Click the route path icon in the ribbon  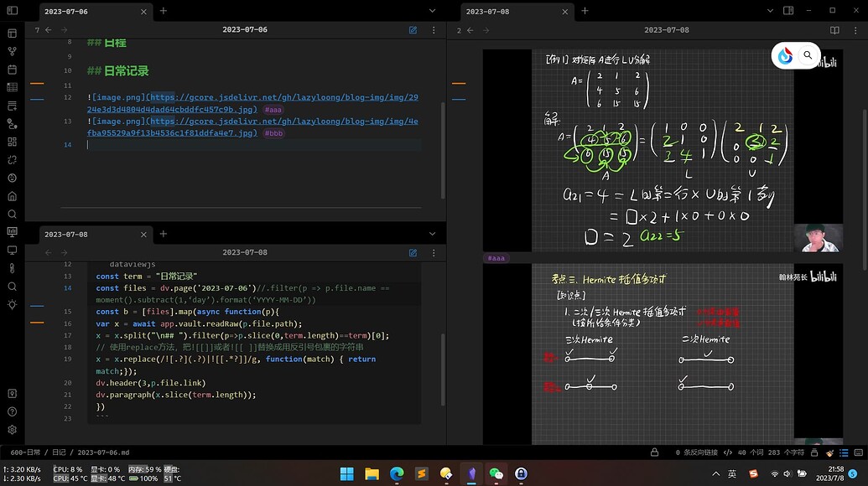(13, 124)
